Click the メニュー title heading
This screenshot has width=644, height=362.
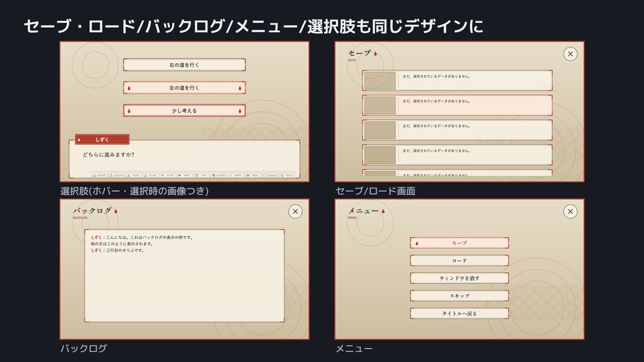click(364, 211)
